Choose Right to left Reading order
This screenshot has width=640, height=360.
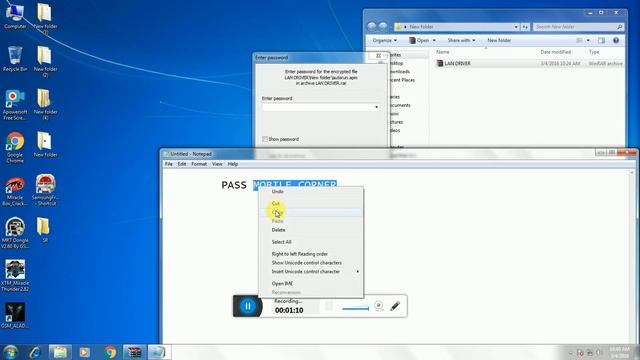(x=311, y=254)
